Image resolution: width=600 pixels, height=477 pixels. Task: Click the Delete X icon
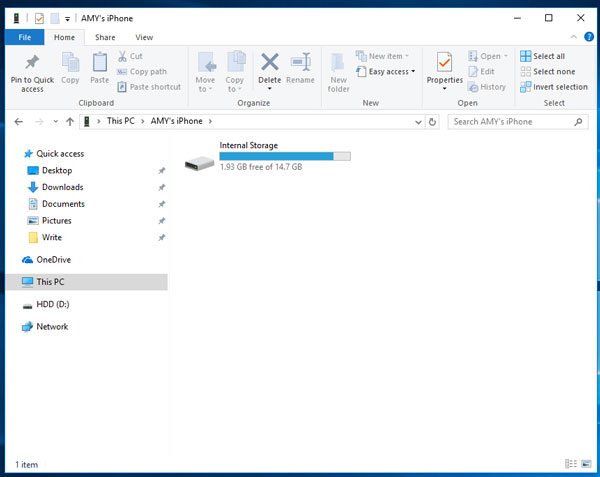(270, 62)
